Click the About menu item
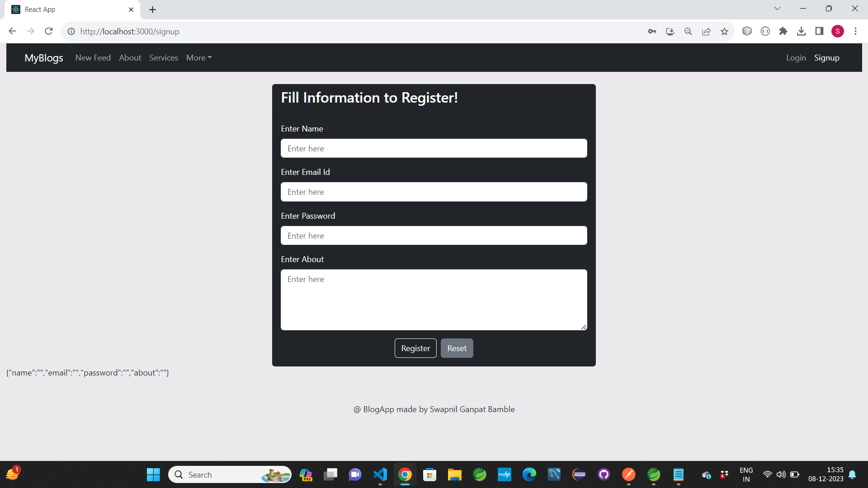Screen dimensions: 868x488 point(129,57)
